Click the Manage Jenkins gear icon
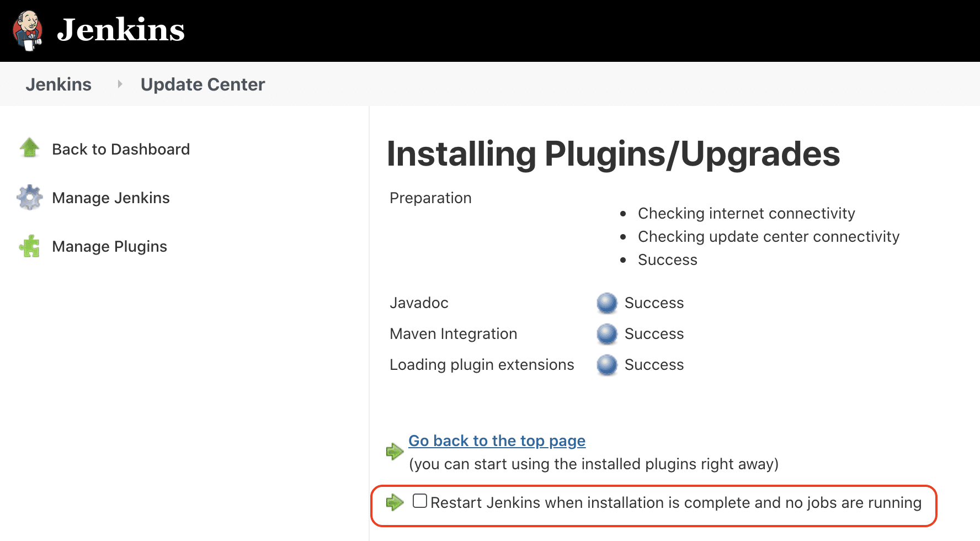 pos(30,197)
